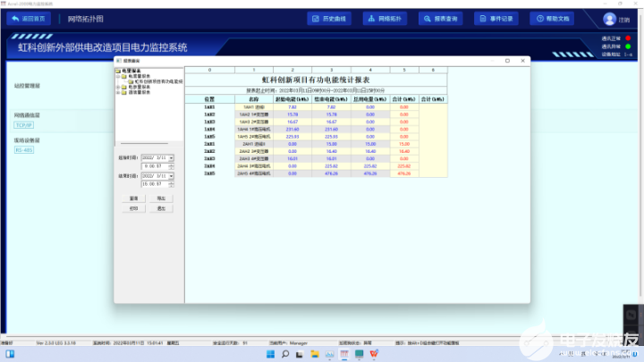Collapse the 电度量报表 tree folder
The width and height of the screenshot is (644, 362).
118,76
